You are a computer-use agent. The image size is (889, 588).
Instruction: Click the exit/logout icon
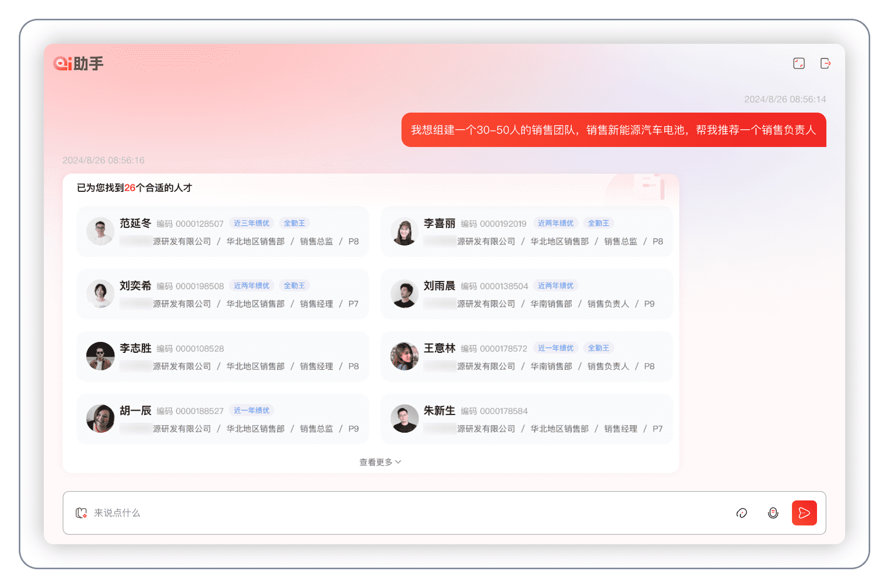coord(825,64)
